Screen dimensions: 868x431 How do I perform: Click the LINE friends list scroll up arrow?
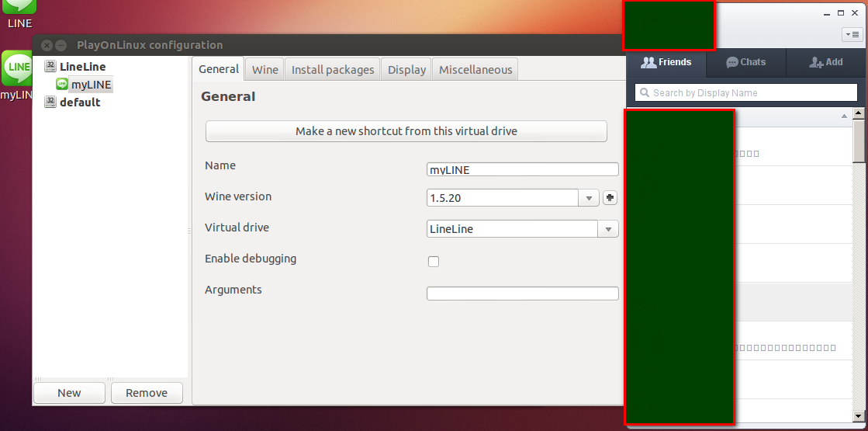pyautogui.click(x=859, y=113)
